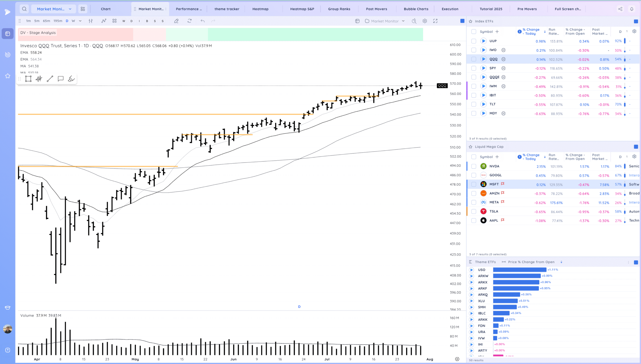The image size is (641, 364).
Task: Open chart settings gear icon
Action: click(425, 21)
